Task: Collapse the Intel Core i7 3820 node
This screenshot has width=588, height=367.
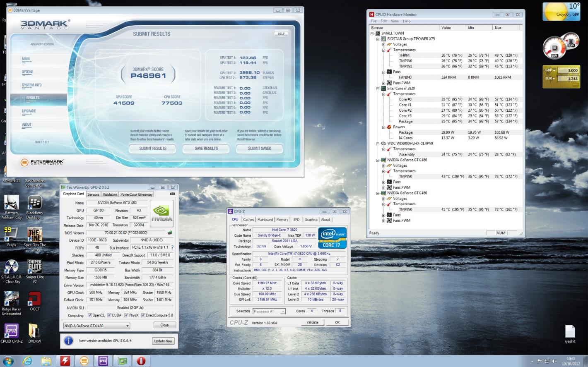Action: 378,89
